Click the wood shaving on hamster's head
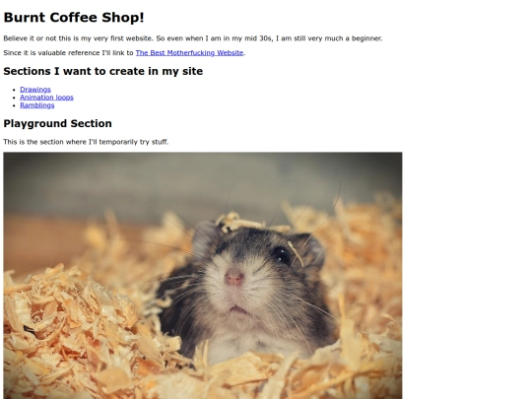 pos(240,221)
